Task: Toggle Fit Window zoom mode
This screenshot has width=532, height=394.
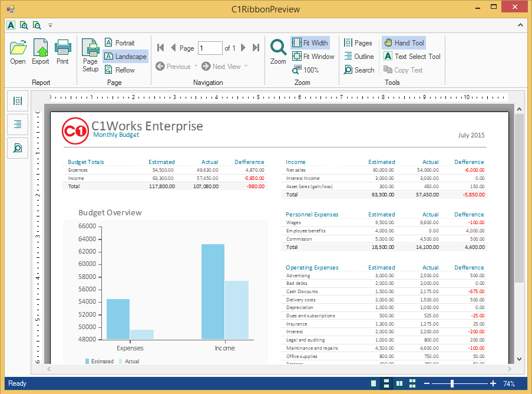Action: (x=313, y=56)
